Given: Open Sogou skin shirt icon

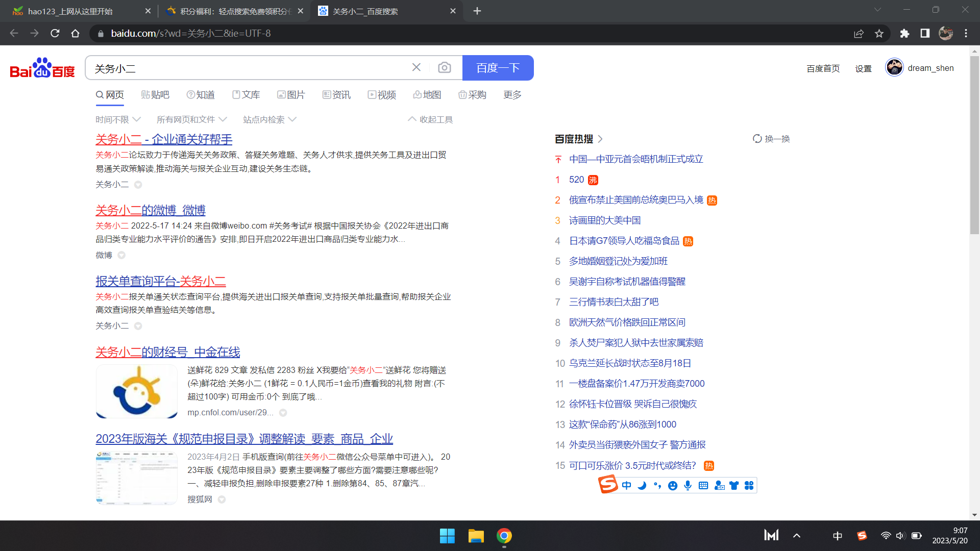Looking at the screenshot, I should pyautogui.click(x=734, y=485).
